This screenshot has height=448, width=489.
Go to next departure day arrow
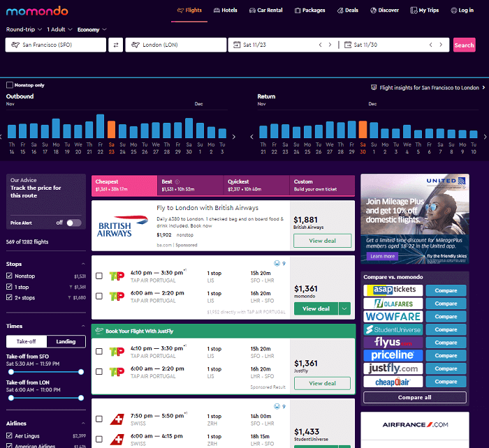(330, 45)
